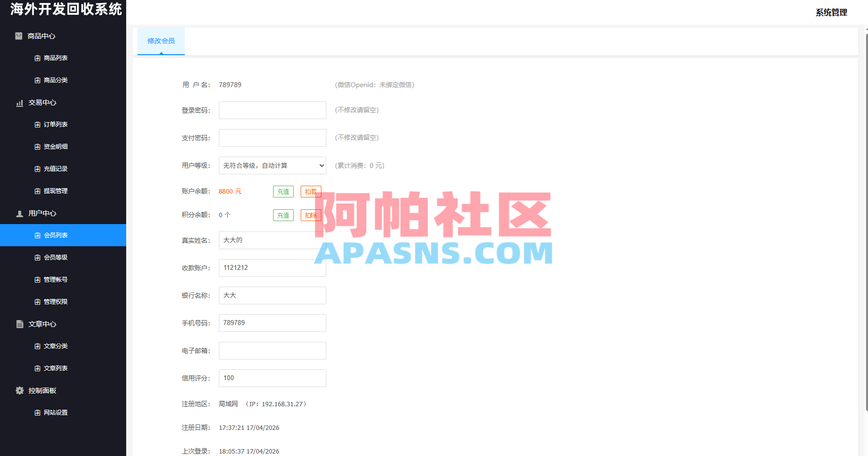Focus the 登录密码 input field
This screenshot has height=456, width=868.
[x=273, y=110]
